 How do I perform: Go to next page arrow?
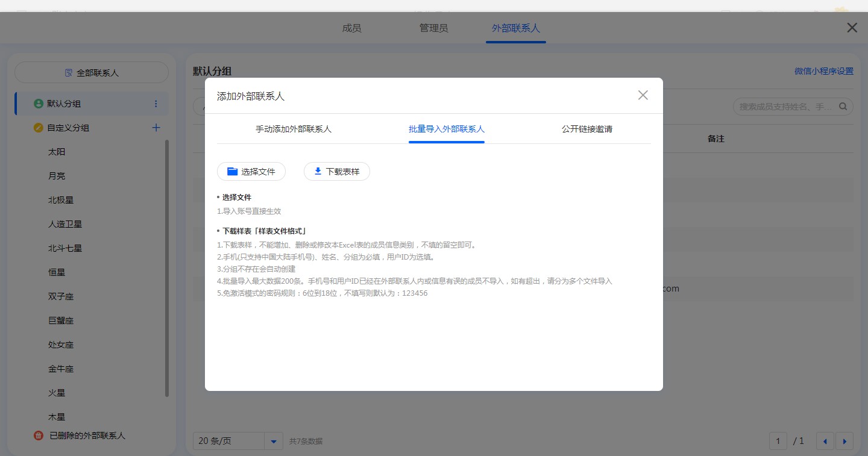tap(844, 441)
